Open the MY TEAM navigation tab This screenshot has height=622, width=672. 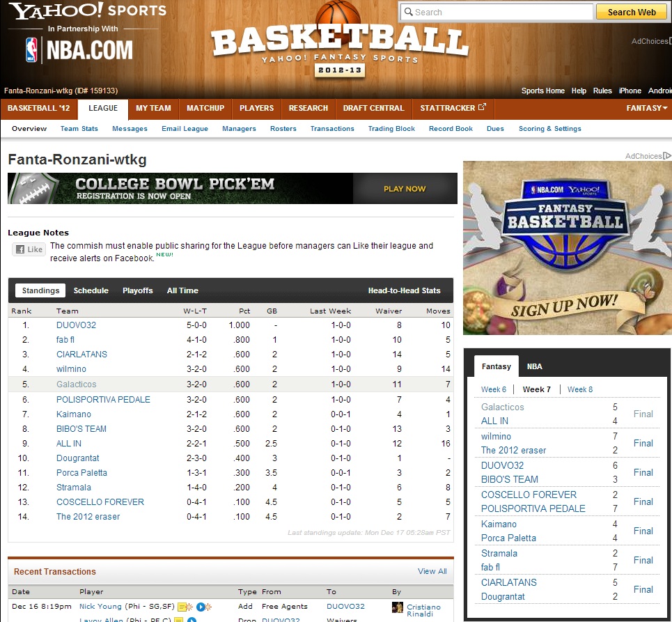153,108
